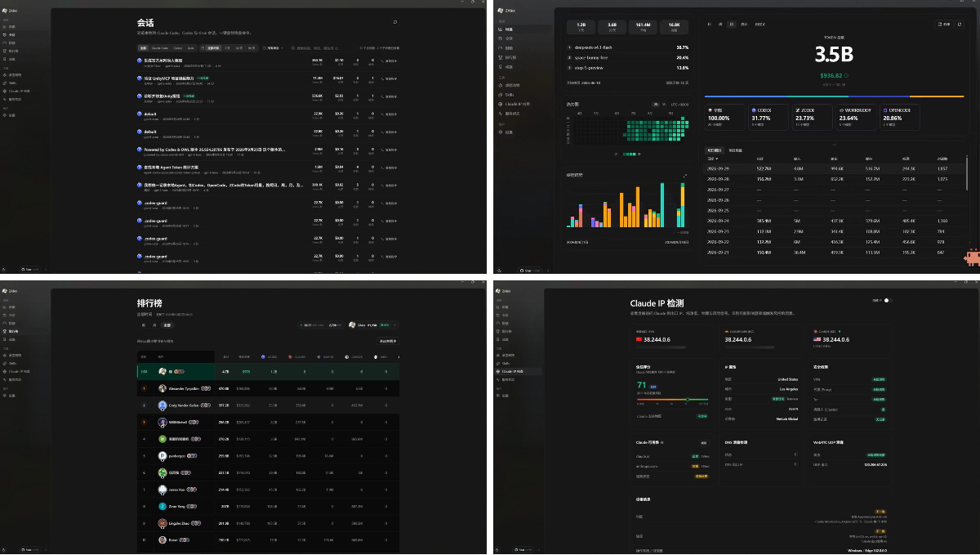Open Skills in the 会话 window sidebar

pos(12,83)
